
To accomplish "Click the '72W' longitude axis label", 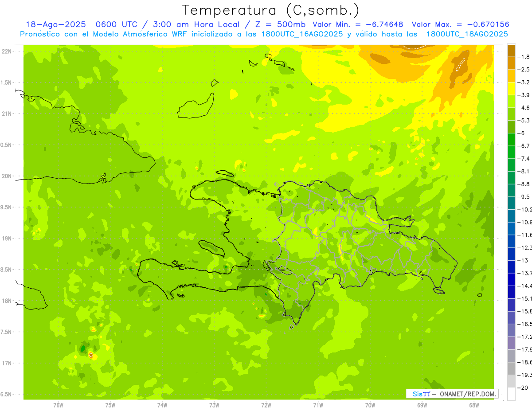I will point(266,405).
